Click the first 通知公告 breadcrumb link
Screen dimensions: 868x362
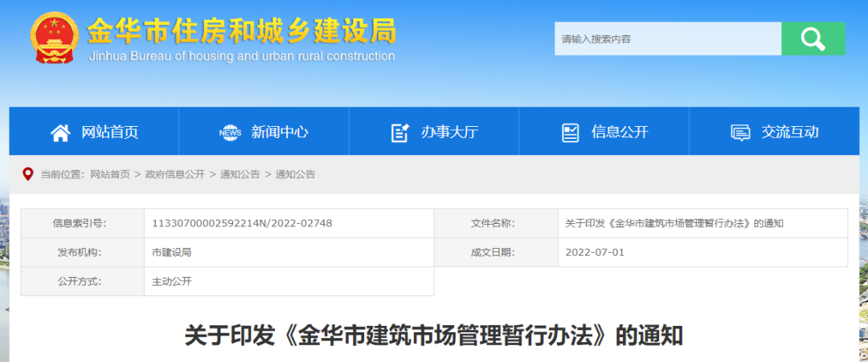point(240,174)
